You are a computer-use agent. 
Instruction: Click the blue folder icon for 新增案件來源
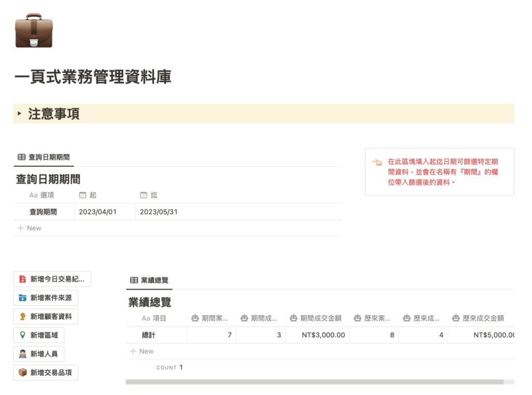[22, 298]
